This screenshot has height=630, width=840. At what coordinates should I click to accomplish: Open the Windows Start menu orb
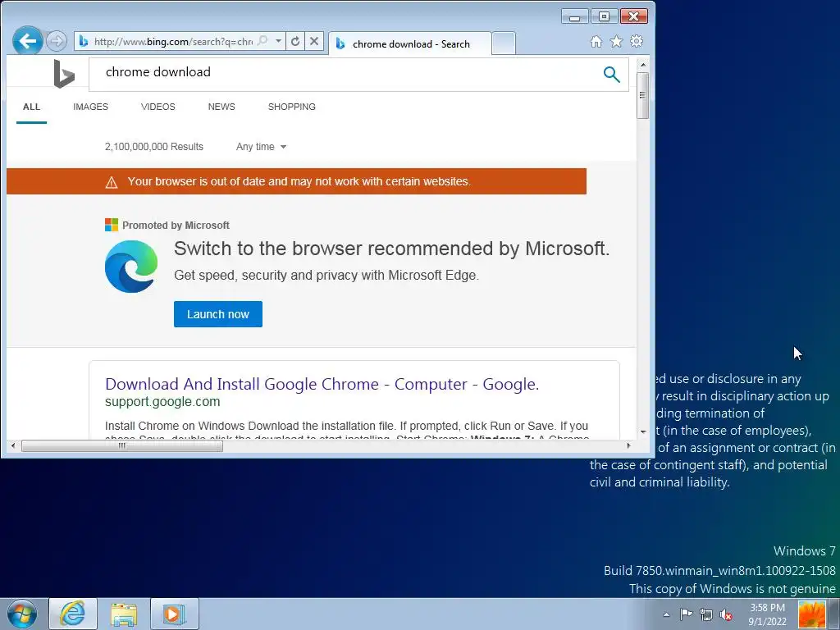(22, 614)
